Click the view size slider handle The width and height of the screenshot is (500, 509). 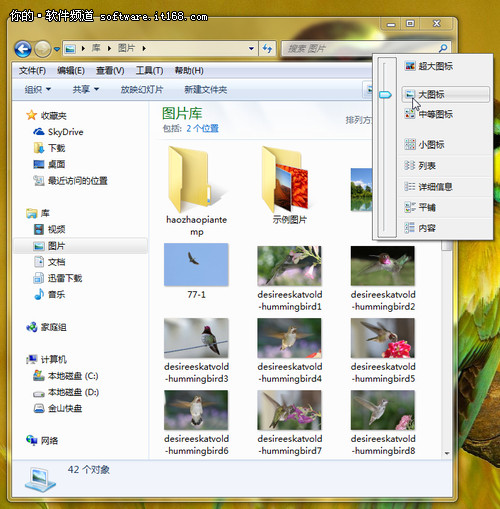[x=385, y=95]
